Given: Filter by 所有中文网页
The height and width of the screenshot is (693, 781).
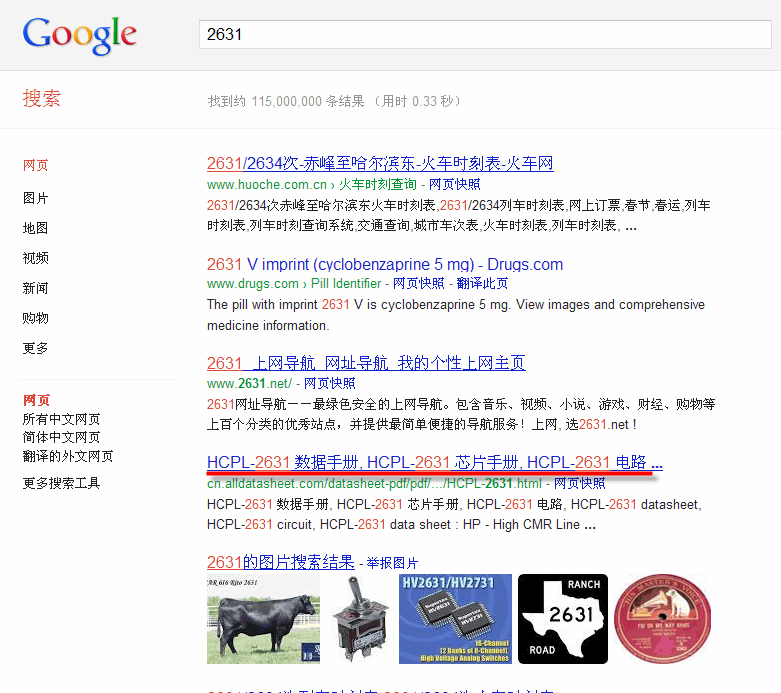Looking at the screenshot, I should 61,419.
